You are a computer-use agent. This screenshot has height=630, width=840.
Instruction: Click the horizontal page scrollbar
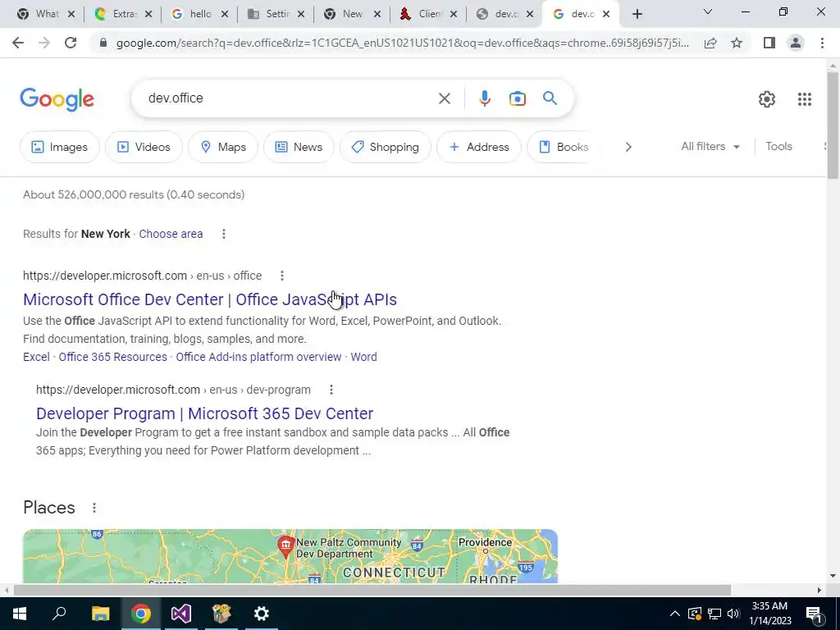click(372, 590)
